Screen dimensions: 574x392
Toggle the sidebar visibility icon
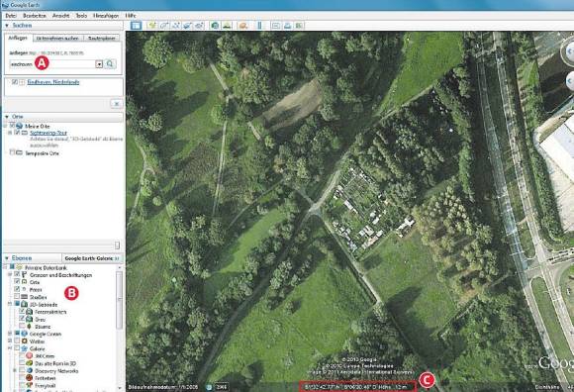coord(137,26)
